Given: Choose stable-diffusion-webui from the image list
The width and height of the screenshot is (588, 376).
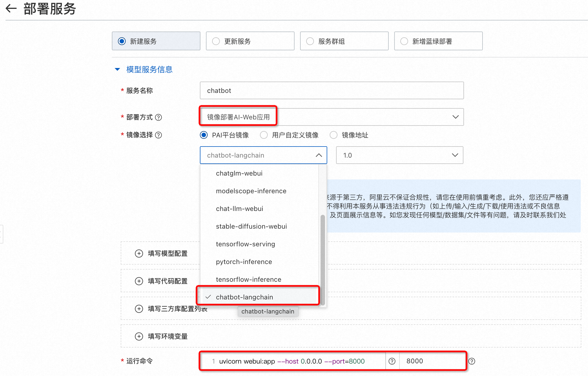Looking at the screenshot, I should click(251, 226).
